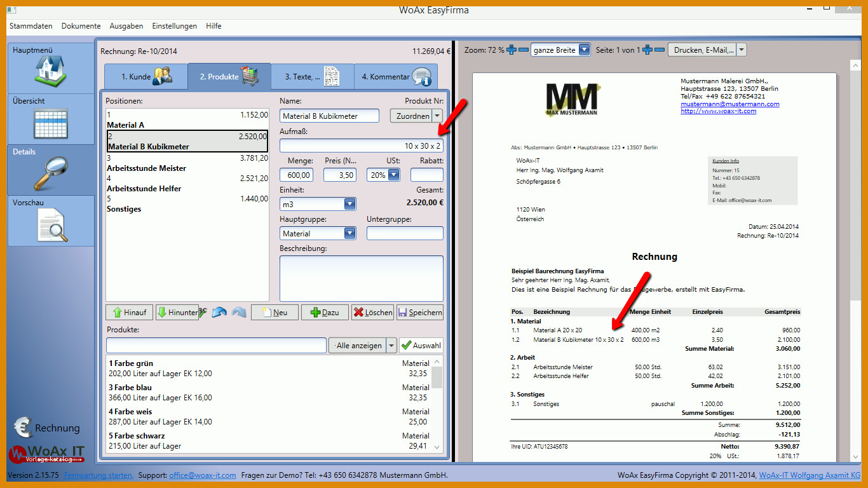Delete position with Löschen
This screenshot has width=868, height=488.
tap(373, 312)
